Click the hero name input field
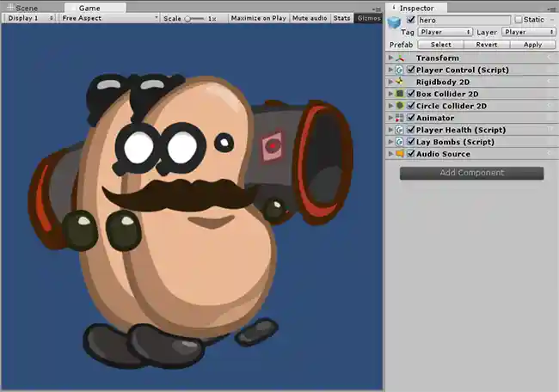This screenshot has width=559, height=392. coord(464,19)
